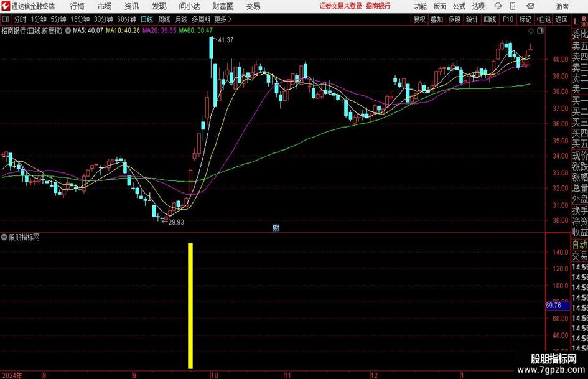Open the 多周期 multi-period tab
The height and width of the screenshot is (379, 588).
201,19
